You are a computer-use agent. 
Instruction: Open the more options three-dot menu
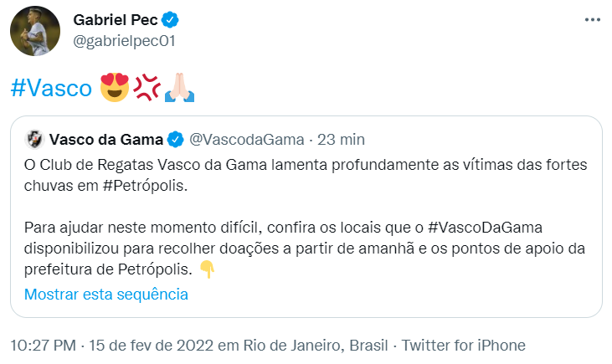click(593, 19)
